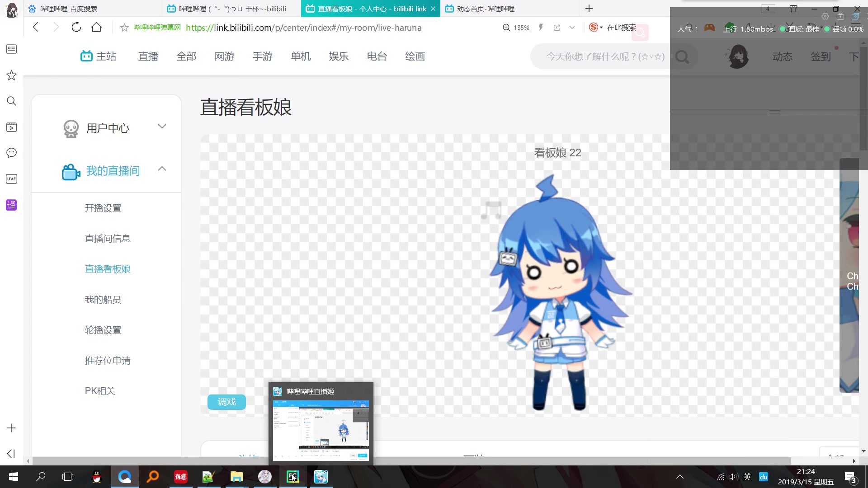
Task: Open 我的船员 in sidebar
Action: click(x=103, y=300)
